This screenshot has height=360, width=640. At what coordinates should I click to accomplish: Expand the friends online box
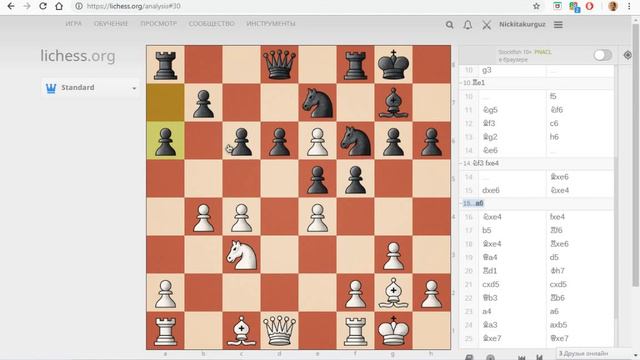point(595,353)
